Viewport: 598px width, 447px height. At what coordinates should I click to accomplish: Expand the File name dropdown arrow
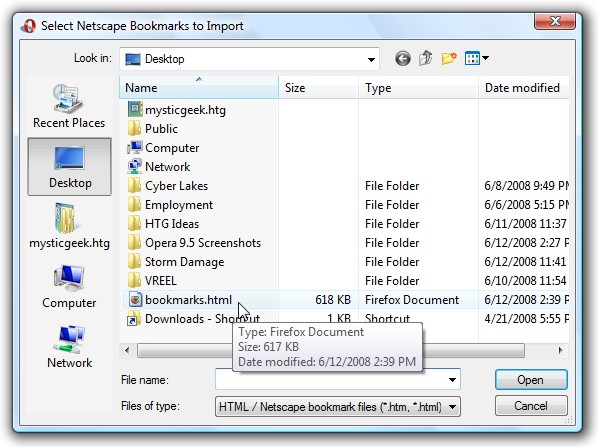(452, 380)
